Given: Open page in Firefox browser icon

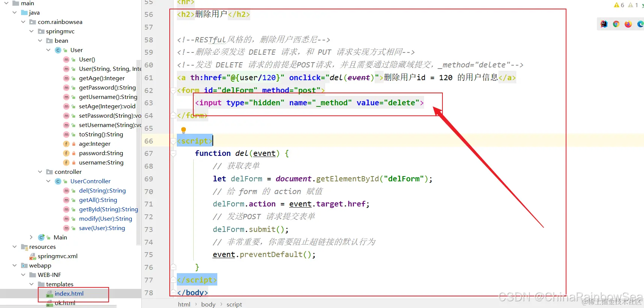Looking at the screenshot, I should pyautogui.click(x=628, y=24).
